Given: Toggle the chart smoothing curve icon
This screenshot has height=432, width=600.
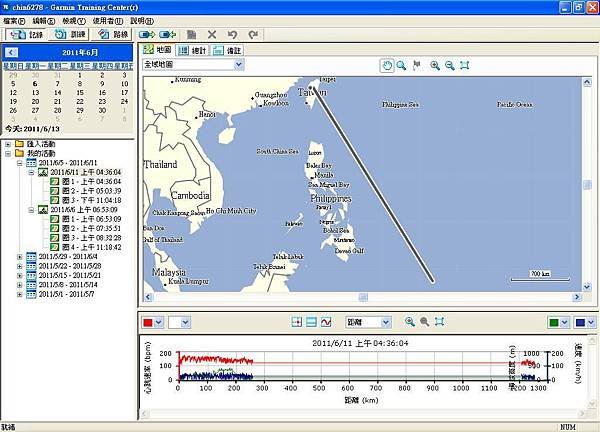Looking at the screenshot, I should pyautogui.click(x=326, y=322).
